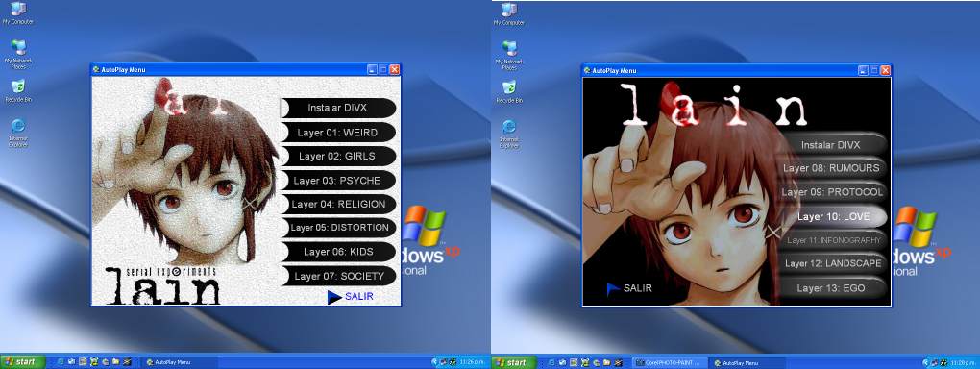Click Instalar DIVX in the black-background lain menu
Image resolution: width=980 pixels, height=369 pixels.
831,145
